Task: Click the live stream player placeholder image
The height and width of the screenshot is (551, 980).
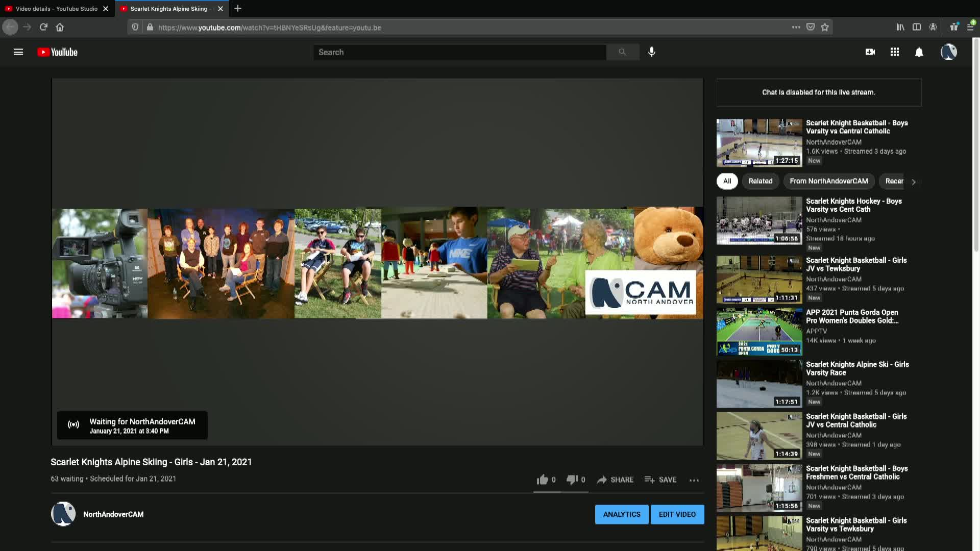Action: [x=378, y=262]
